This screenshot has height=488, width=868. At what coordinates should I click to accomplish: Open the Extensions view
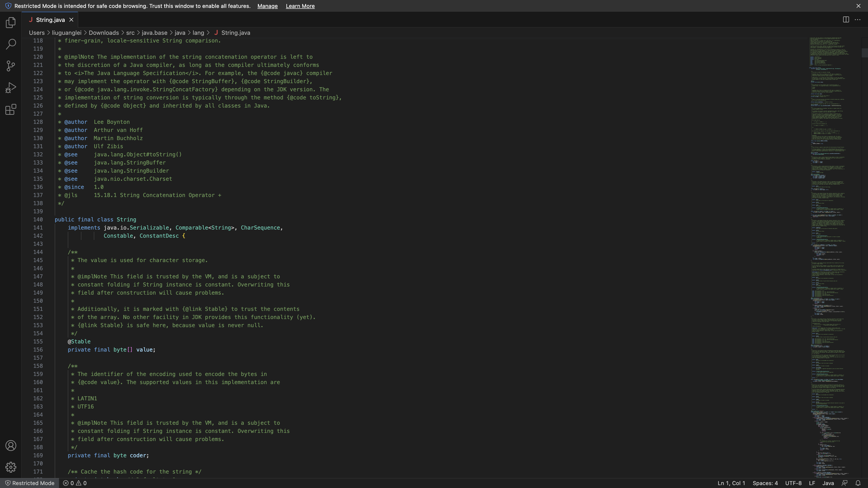[x=11, y=109]
